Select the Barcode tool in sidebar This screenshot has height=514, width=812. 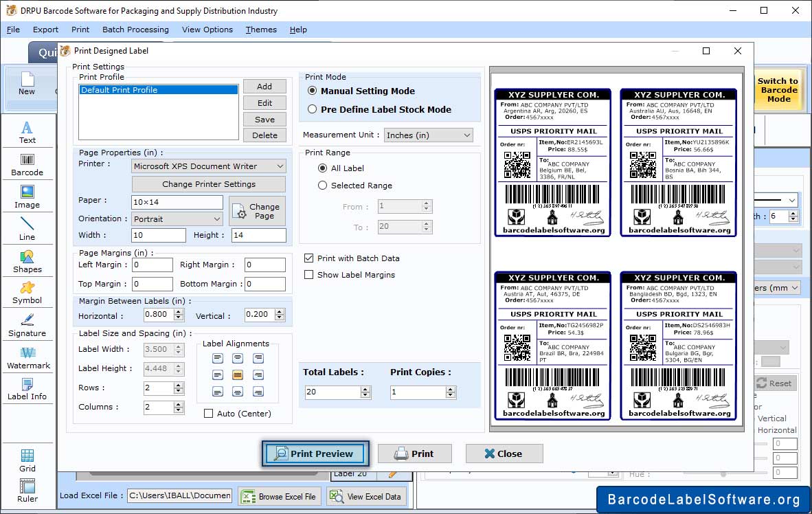27,165
